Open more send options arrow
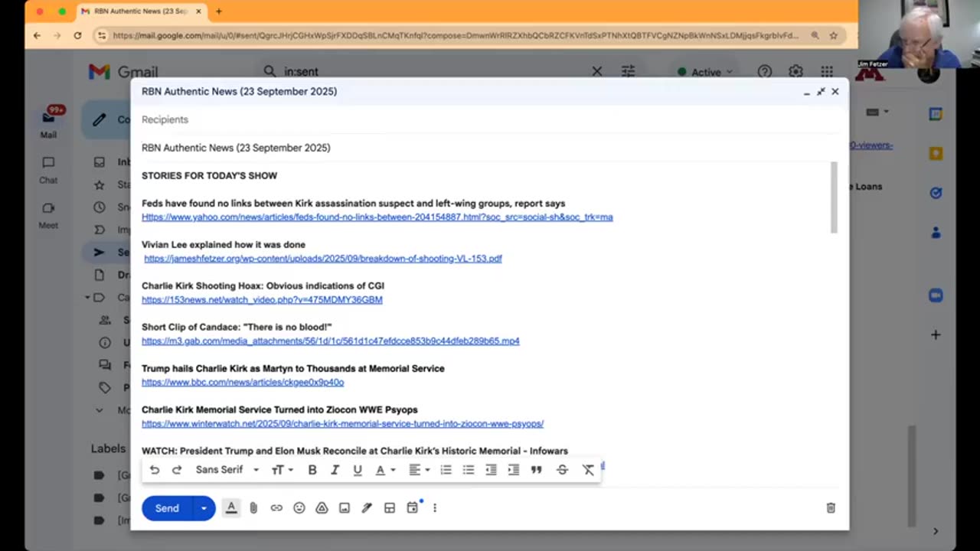 (204, 508)
